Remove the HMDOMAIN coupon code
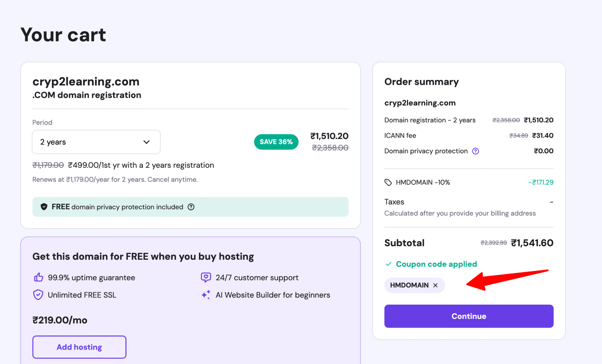 tap(435, 285)
